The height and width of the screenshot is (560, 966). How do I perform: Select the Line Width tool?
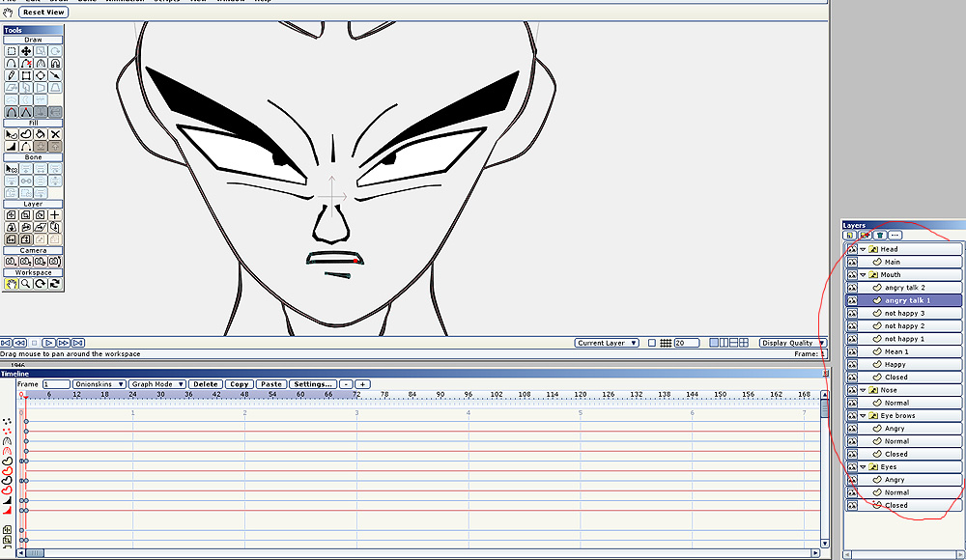tap(11, 147)
